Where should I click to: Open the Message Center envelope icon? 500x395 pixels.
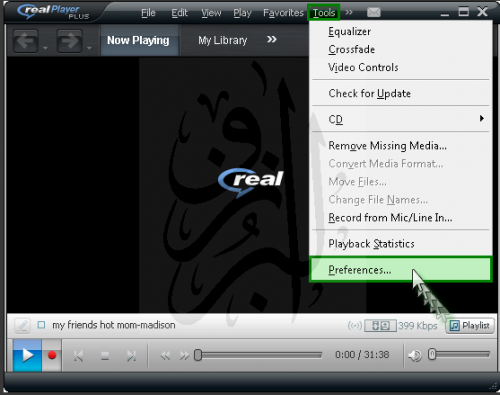click(374, 13)
